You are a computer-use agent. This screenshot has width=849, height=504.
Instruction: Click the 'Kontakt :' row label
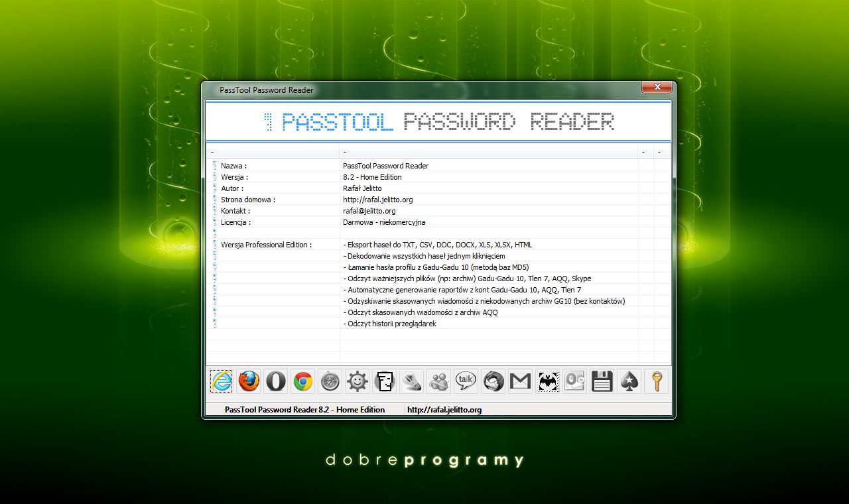coord(235,211)
